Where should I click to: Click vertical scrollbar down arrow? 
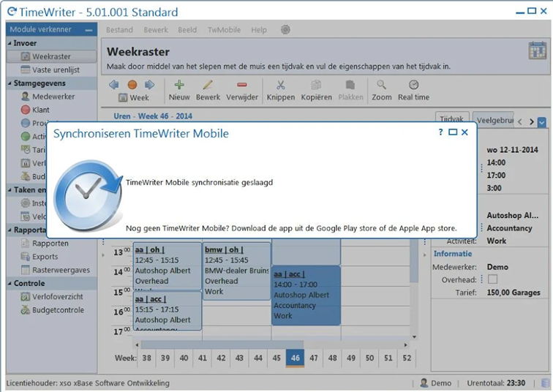tap(415, 337)
